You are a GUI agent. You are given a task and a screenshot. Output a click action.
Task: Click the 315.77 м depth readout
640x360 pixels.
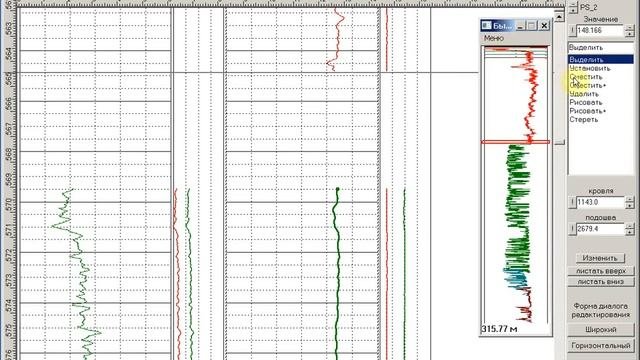pos(500,329)
